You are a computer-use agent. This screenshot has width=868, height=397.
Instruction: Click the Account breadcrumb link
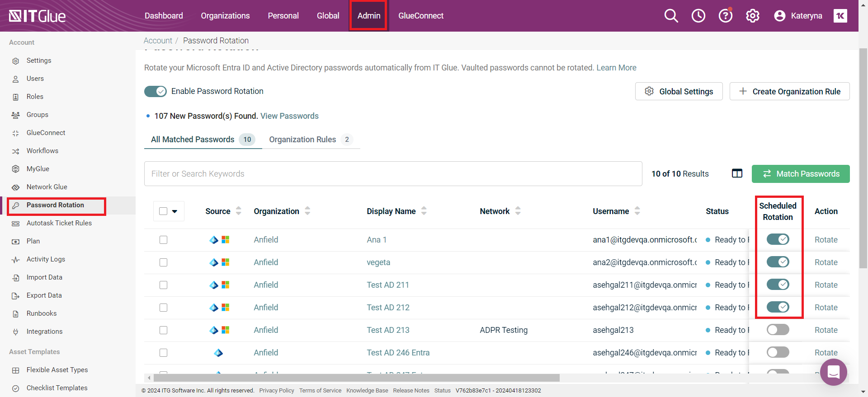[158, 41]
